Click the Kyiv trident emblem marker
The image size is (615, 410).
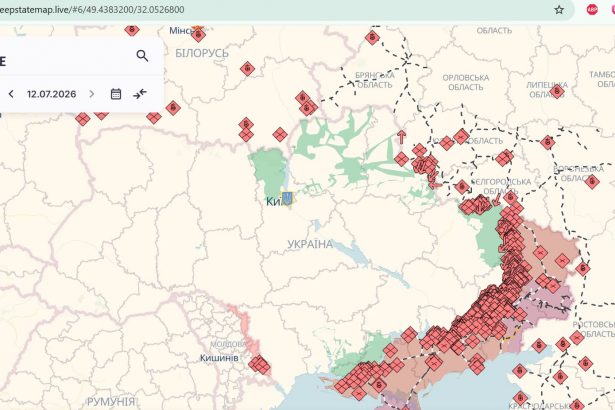(287, 198)
